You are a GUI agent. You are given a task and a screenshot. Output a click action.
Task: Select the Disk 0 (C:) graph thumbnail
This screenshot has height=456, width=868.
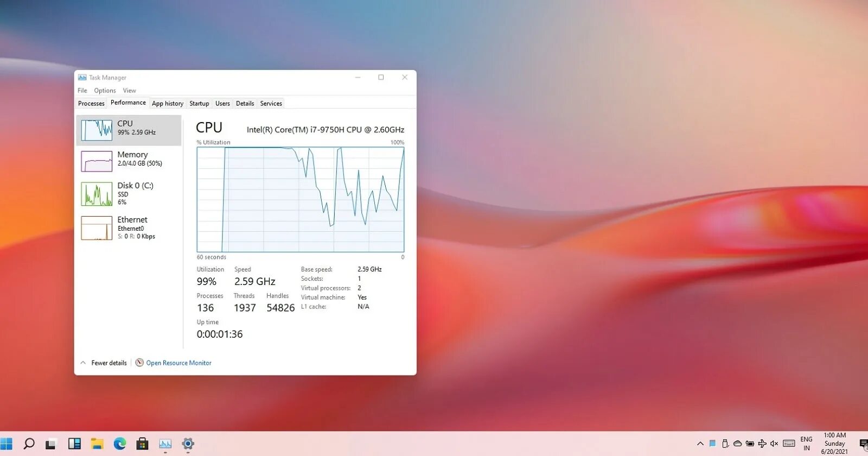coord(97,194)
